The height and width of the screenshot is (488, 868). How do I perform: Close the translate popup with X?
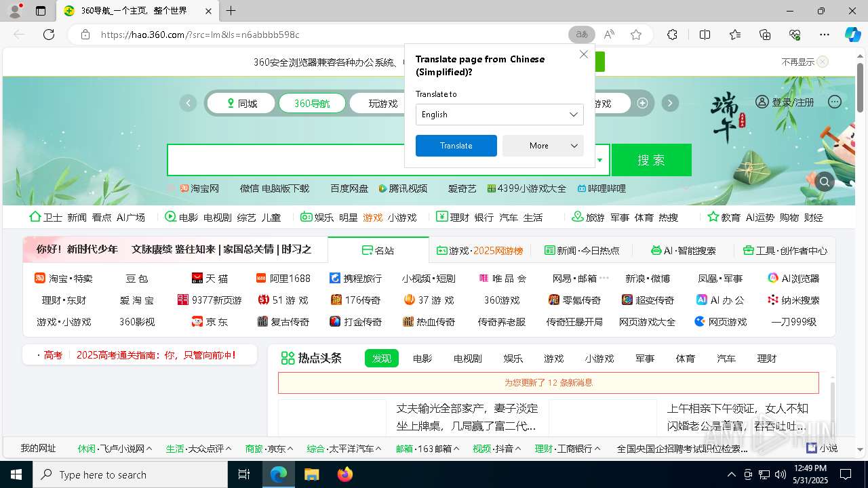click(583, 54)
